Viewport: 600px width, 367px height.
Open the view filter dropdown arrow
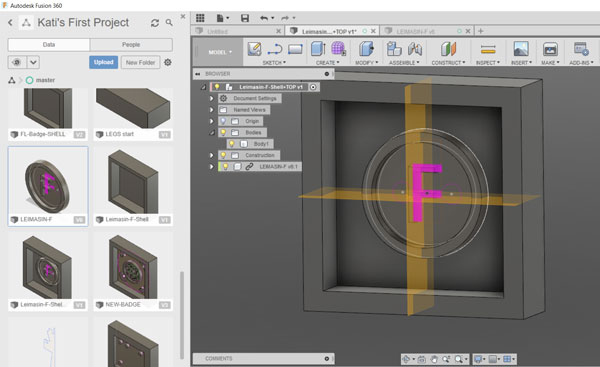tap(33, 62)
